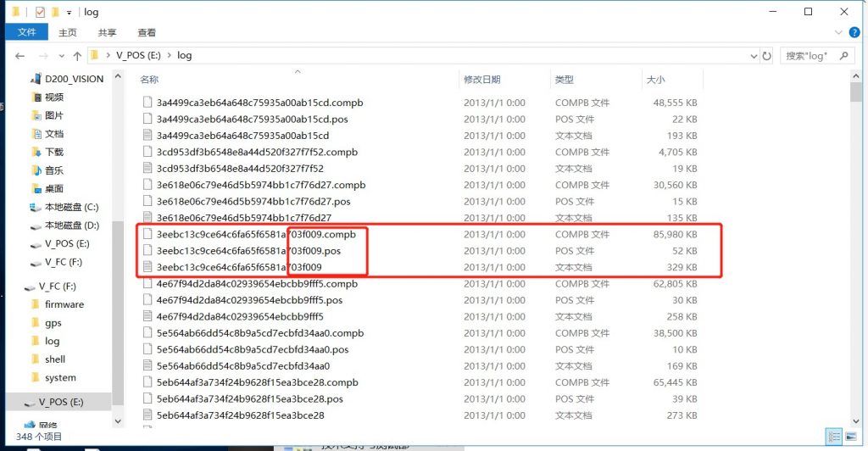Image resolution: width=868 pixels, height=451 pixels.
Task: Click text document icon of 4e67f94d2da84c02939654ebcbb9fff5
Action: coord(147,316)
